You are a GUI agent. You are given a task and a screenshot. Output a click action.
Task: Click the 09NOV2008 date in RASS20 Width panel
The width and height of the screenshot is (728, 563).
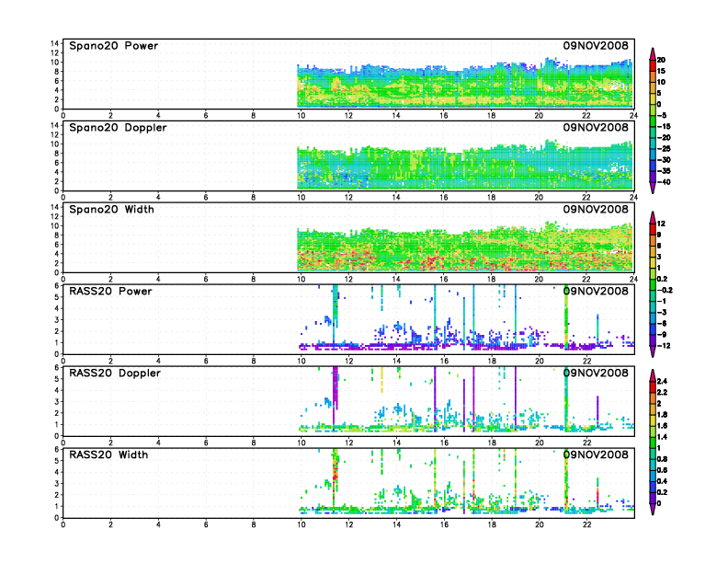(x=596, y=454)
